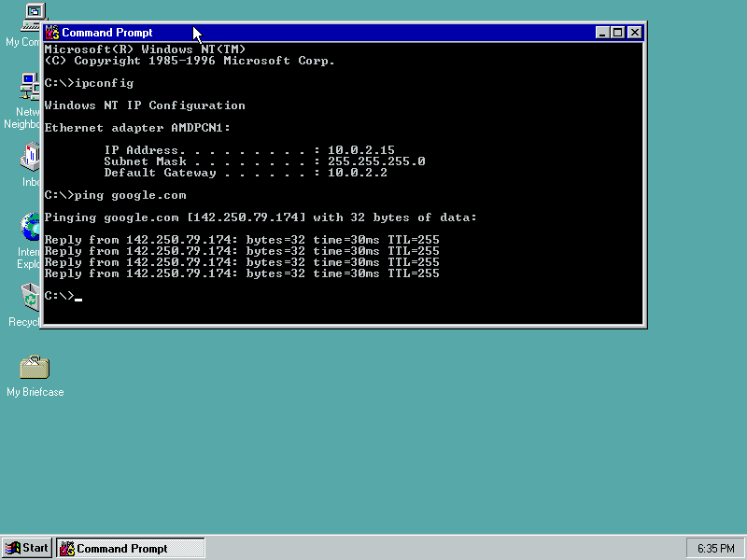Open the Start menu
This screenshot has height=560, width=747.
(26, 548)
